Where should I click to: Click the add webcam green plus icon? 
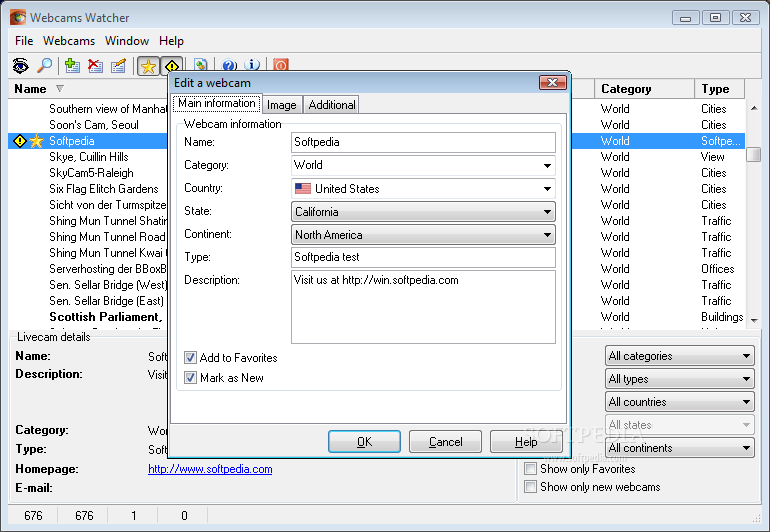72,65
